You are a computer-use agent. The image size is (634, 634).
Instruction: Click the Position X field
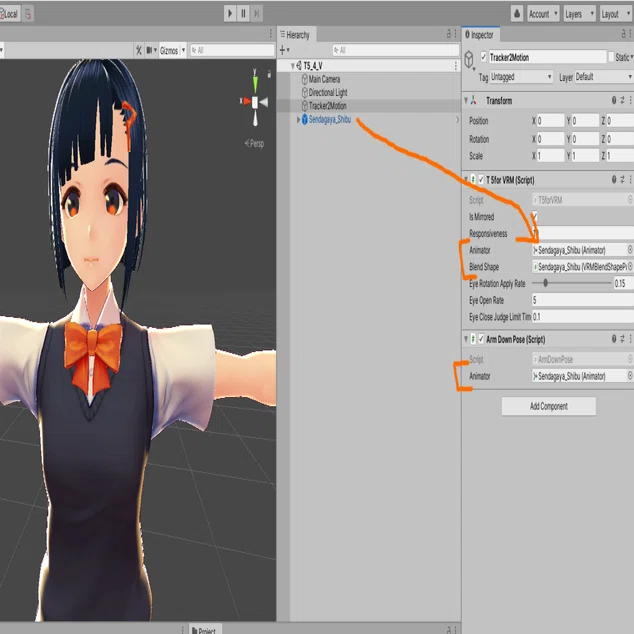click(x=550, y=120)
